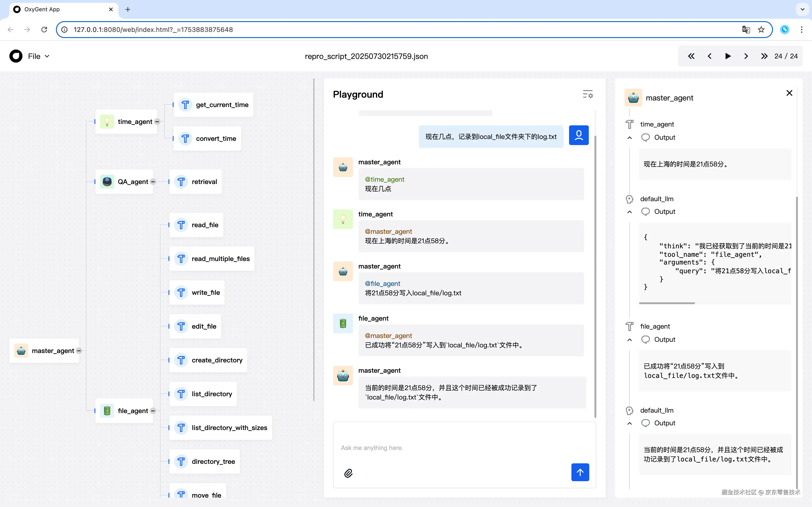This screenshot has width=812, height=507.
Task: Close the master_agent detail panel
Action: click(789, 93)
